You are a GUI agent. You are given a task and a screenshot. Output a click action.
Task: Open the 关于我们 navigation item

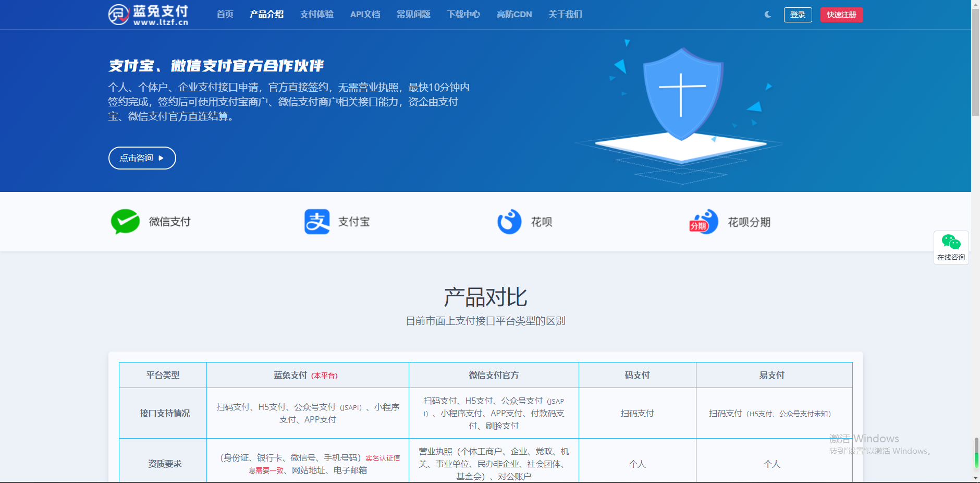(566, 15)
